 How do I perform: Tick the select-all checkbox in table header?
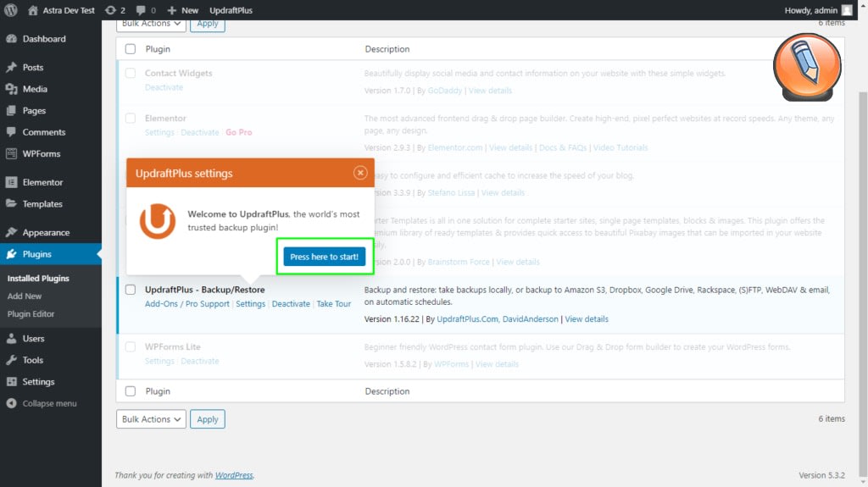pyautogui.click(x=130, y=49)
